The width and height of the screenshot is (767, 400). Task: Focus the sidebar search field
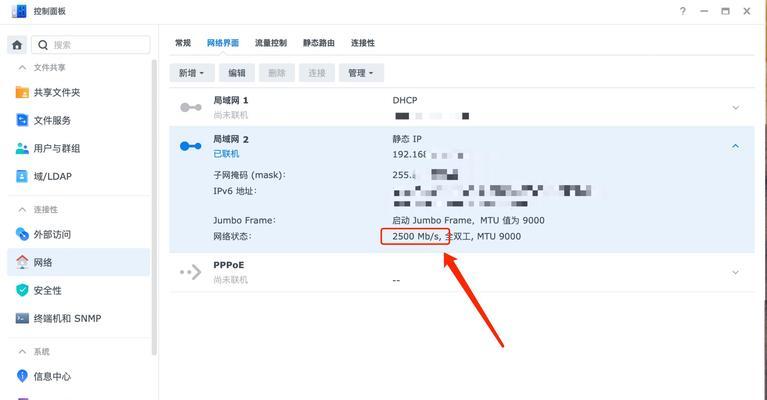pos(90,45)
